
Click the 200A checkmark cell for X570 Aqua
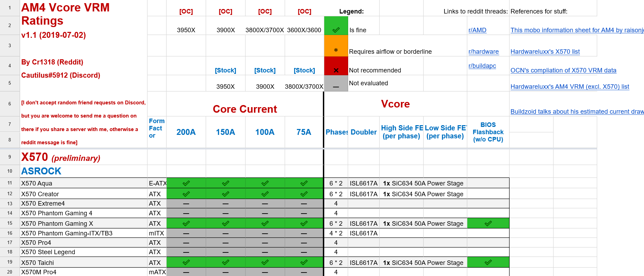186,183
